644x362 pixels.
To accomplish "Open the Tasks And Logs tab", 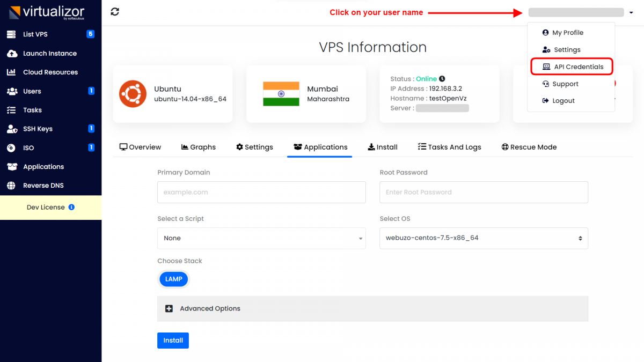I will 449,146.
